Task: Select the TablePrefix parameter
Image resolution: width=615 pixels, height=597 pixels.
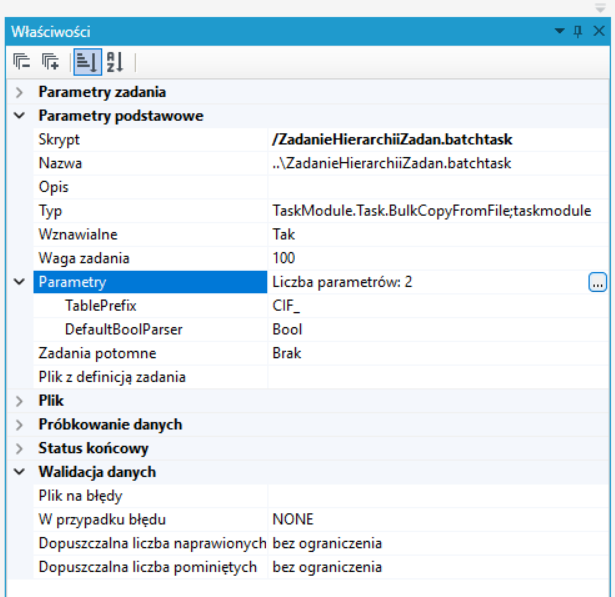Action: (100, 306)
